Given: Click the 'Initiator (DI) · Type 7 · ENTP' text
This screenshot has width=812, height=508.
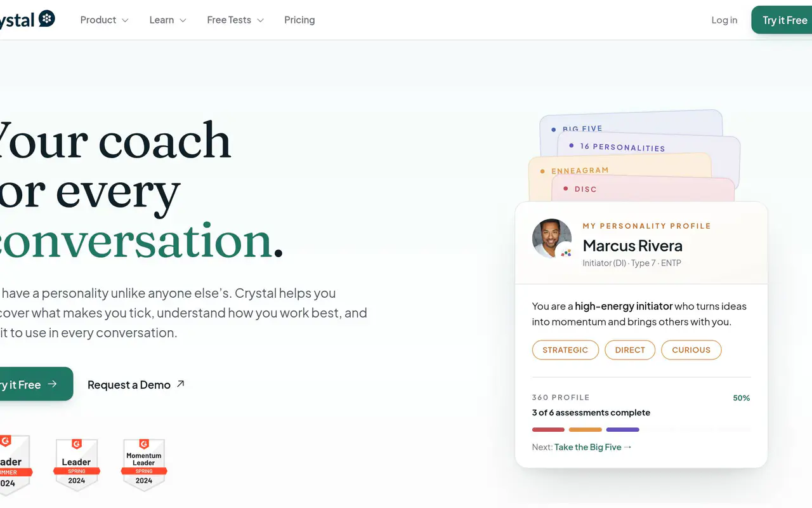Looking at the screenshot, I should [632, 263].
